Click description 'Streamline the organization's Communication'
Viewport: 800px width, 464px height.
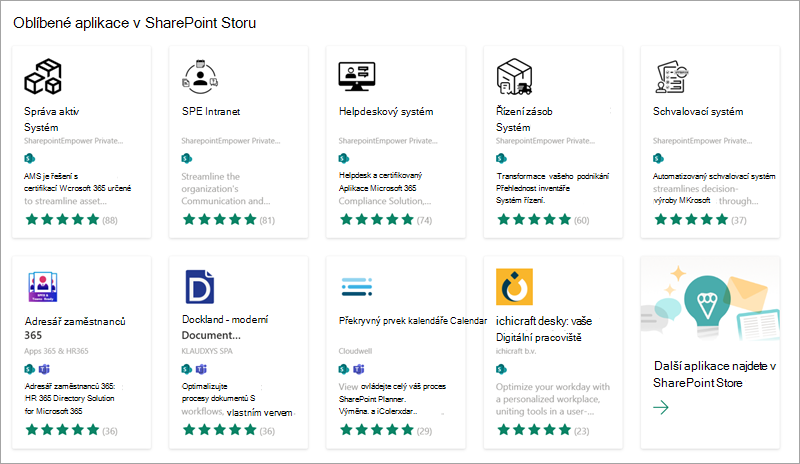pos(226,188)
